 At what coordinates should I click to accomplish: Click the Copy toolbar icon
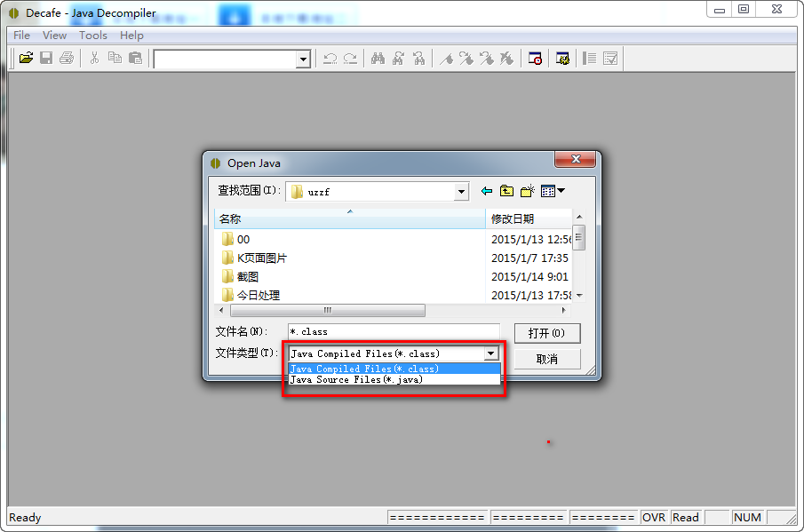[115, 59]
